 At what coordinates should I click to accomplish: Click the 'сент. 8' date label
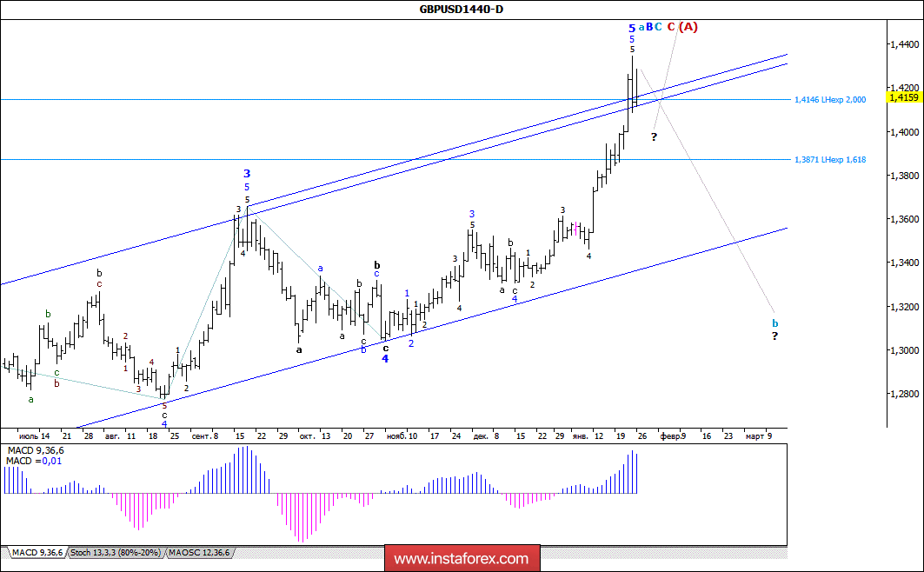pyautogui.click(x=205, y=436)
